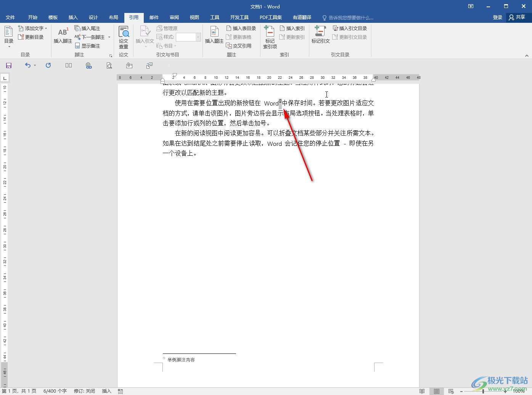Click 插入尾注 insert endnote
532x395 pixels.
[x=87, y=28]
